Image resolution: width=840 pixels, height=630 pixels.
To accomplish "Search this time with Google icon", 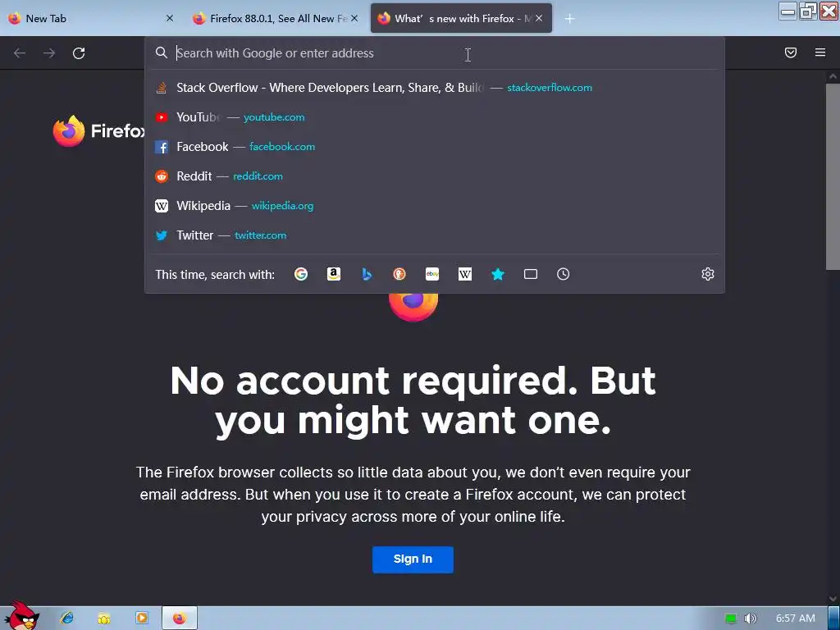I will (301, 274).
